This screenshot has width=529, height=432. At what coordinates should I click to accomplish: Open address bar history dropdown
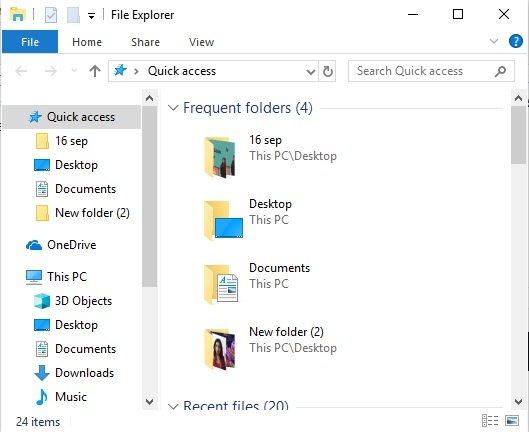[x=310, y=71]
